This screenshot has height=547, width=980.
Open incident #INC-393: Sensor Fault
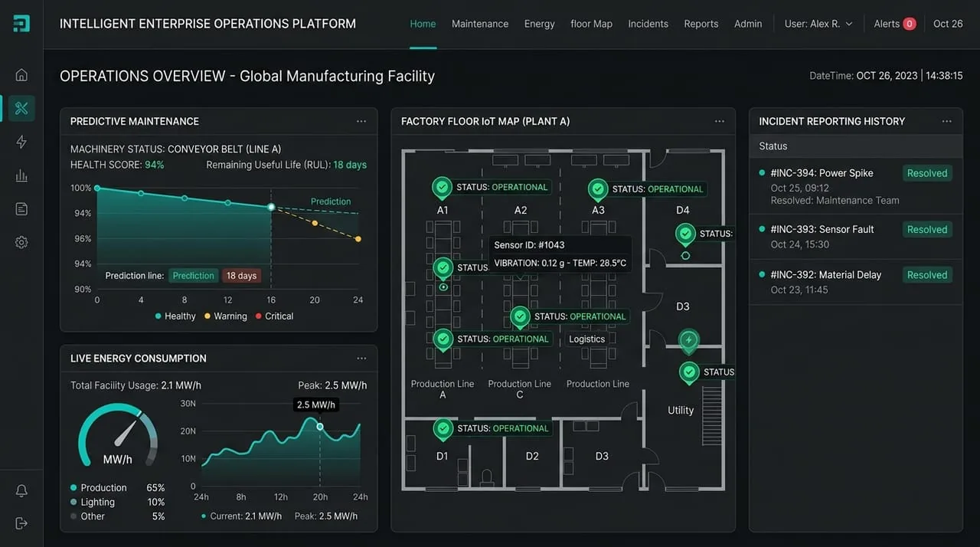click(x=855, y=237)
